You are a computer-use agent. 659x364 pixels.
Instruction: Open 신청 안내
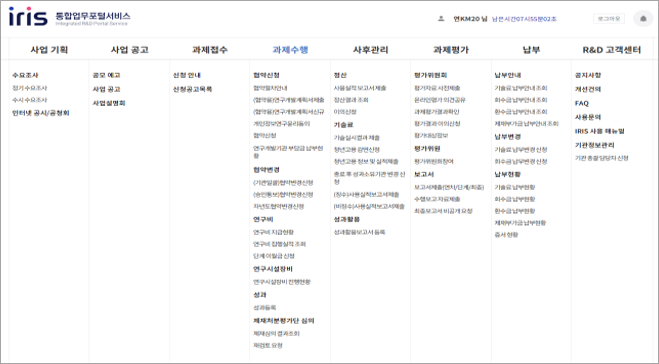187,75
